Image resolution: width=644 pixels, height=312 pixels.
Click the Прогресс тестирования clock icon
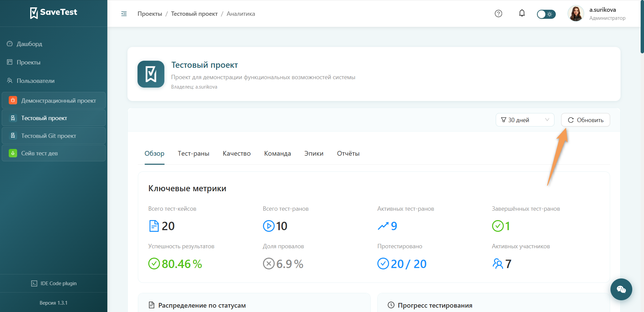391,305
